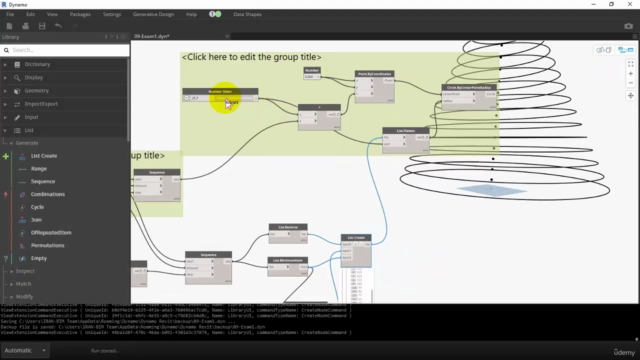This screenshot has height=360, width=640.
Task: Click the Zoom to Fit icon
Action: (631, 64)
